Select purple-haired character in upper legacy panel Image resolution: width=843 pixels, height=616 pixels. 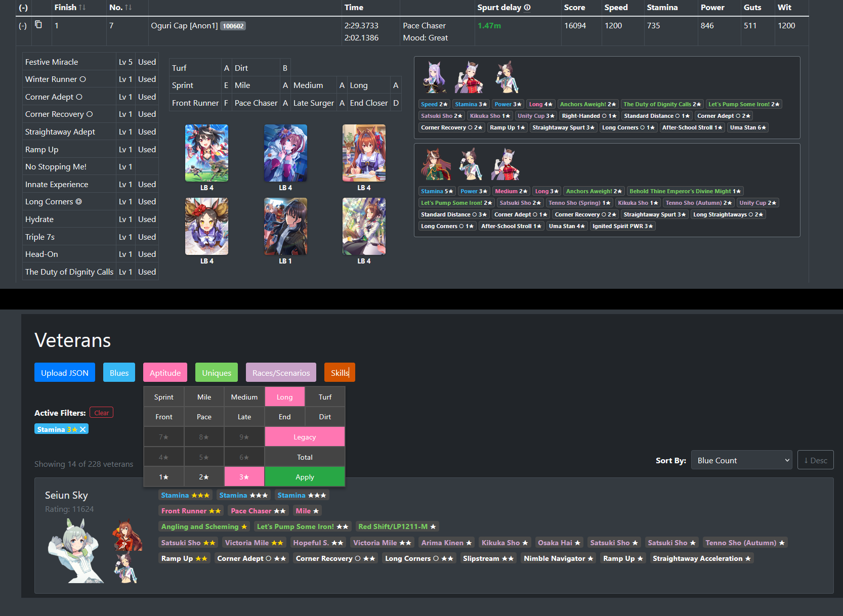[x=434, y=77]
